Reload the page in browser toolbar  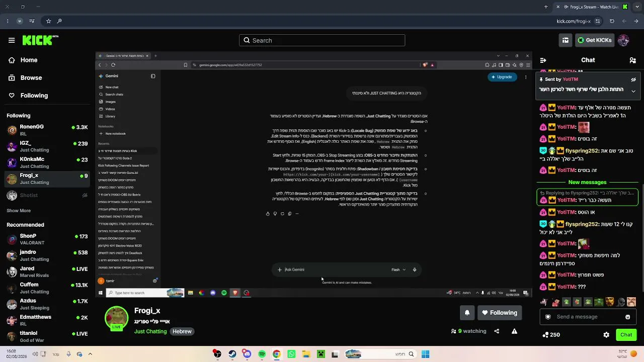(x=612, y=21)
